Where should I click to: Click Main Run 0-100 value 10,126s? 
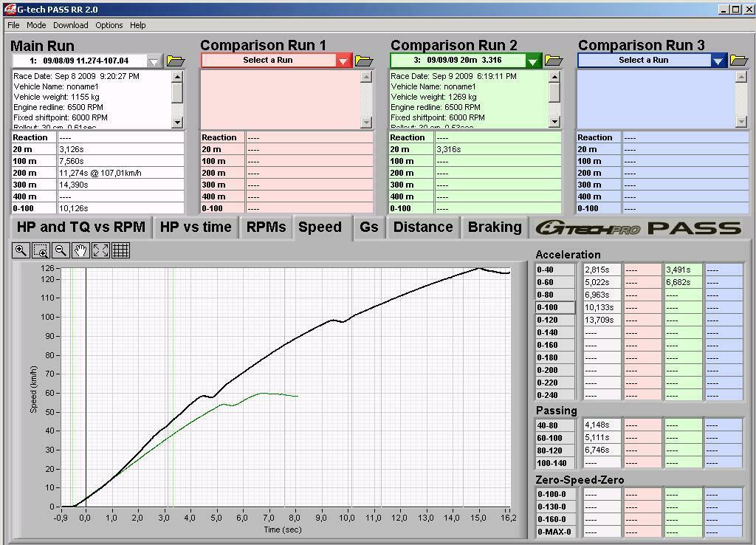(x=120, y=208)
